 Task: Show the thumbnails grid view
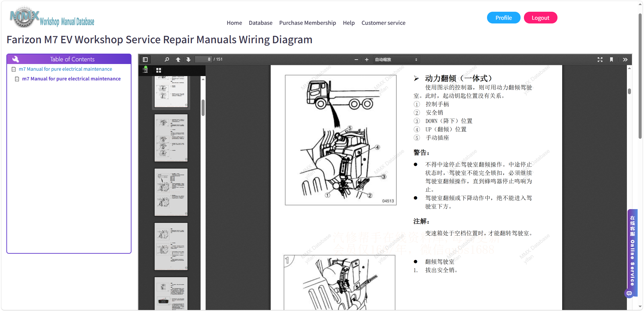[x=159, y=70]
